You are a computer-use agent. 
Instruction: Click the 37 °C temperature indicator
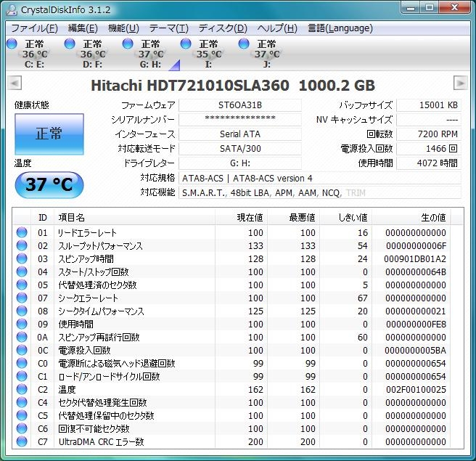(x=49, y=184)
